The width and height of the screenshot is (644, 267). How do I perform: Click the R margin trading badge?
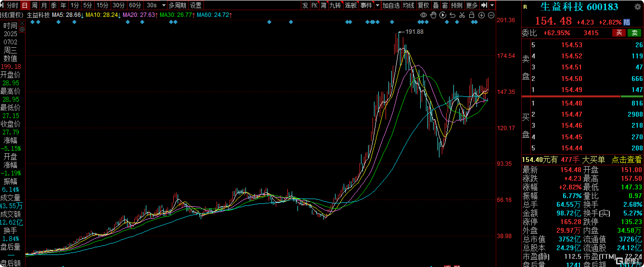[x=525, y=7]
